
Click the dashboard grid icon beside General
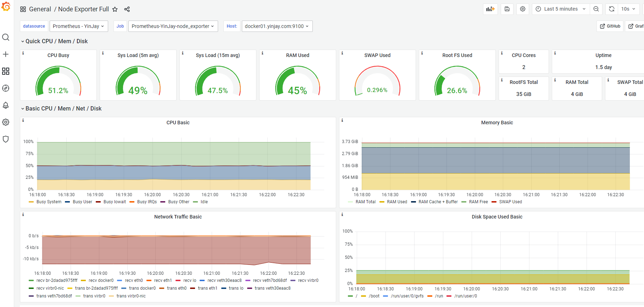point(23,9)
